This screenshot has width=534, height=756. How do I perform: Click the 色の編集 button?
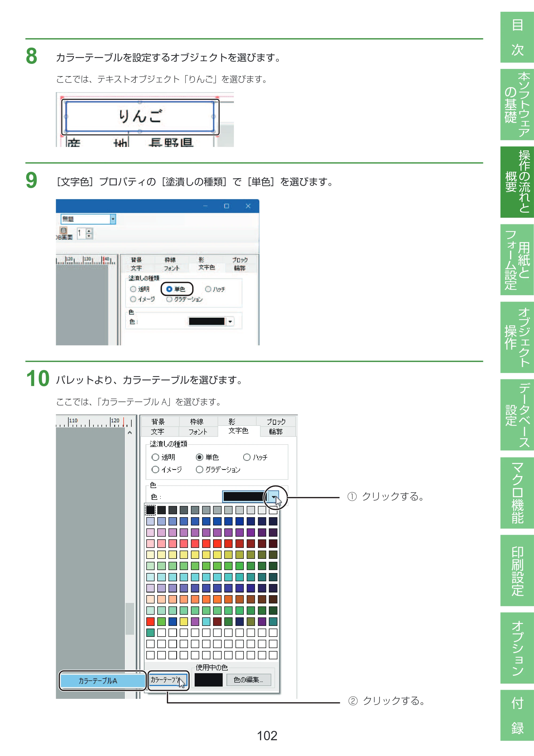pos(249,680)
